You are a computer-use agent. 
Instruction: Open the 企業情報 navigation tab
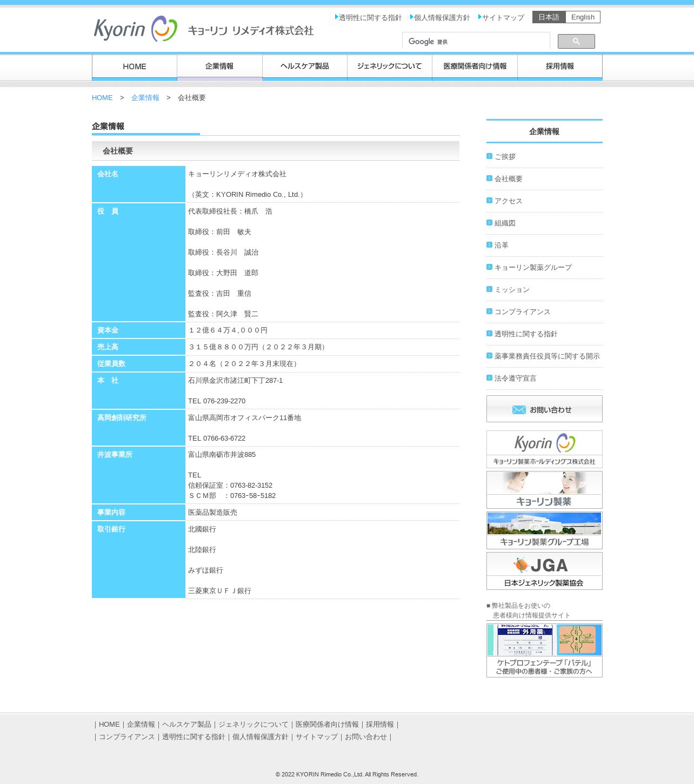click(x=219, y=67)
